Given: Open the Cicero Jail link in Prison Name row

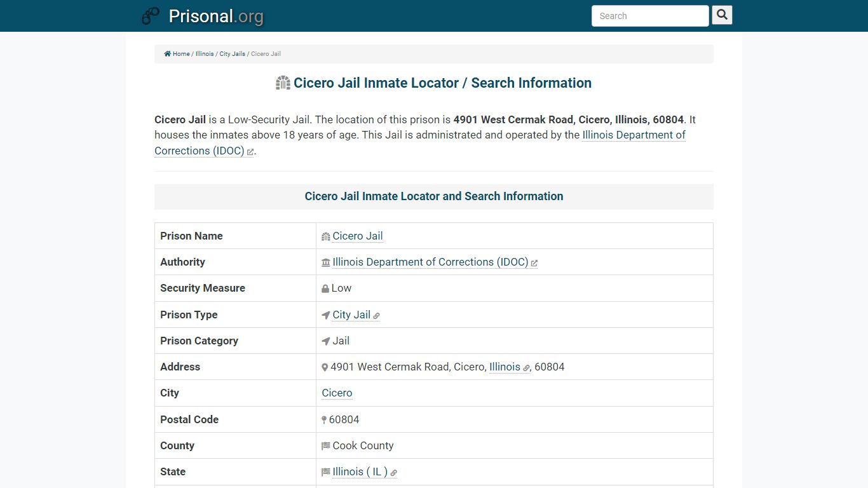Looking at the screenshot, I should pyautogui.click(x=357, y=236).
